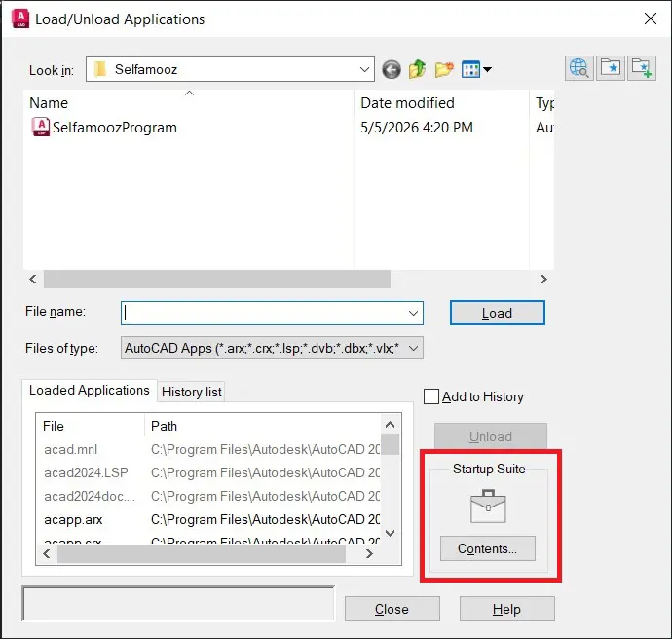
Task: Click the 5/5/2026 4:20 PM date cell
Action: 417,128
